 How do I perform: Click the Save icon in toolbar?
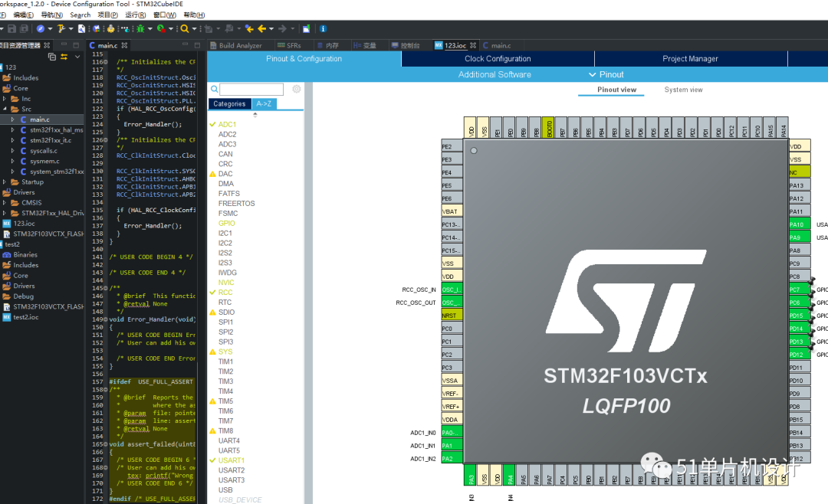11,28
